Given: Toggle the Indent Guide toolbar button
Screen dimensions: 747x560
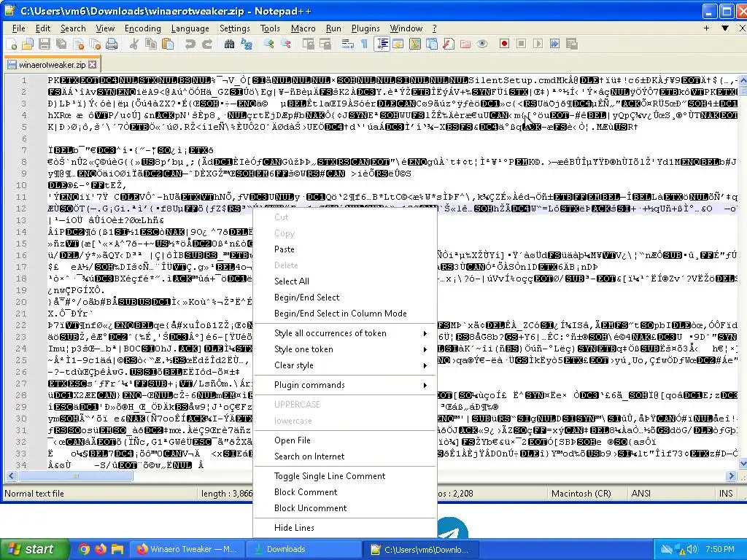Looking at the screenshot, I should pyautogui.click(x=382, y=44).
